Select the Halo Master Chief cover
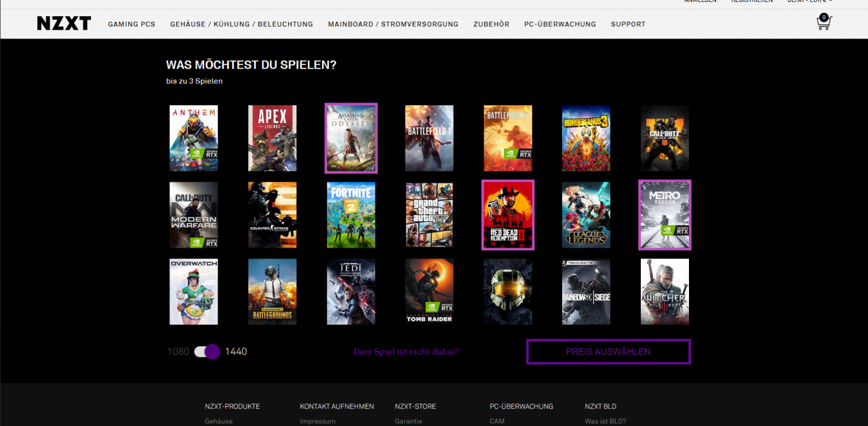The width and height of the screenshot is (868, 426). (508, 292)
